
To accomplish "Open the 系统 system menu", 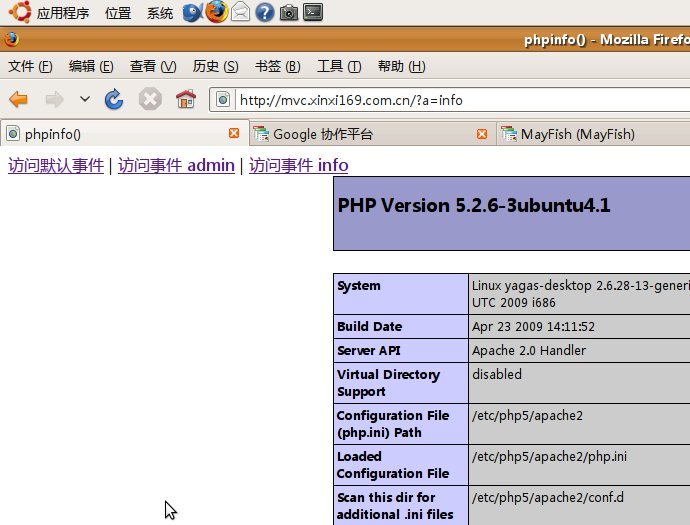I will (x=160, y=13).
